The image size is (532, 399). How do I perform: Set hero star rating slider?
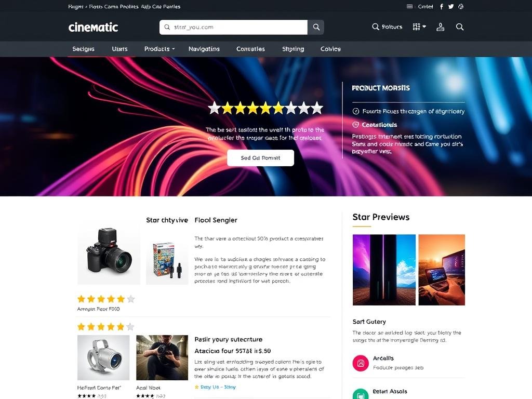(x=265, y=108)
